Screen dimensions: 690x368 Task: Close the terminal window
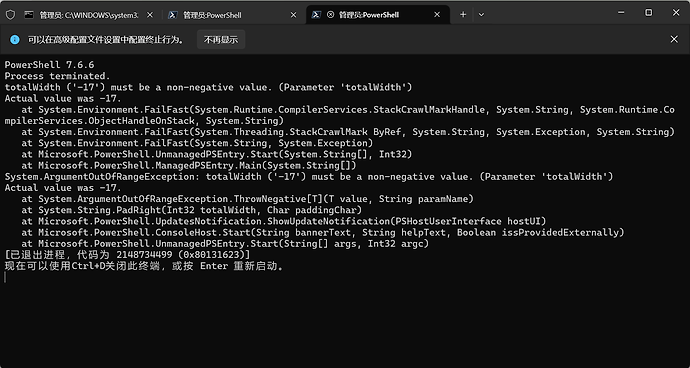676,13
